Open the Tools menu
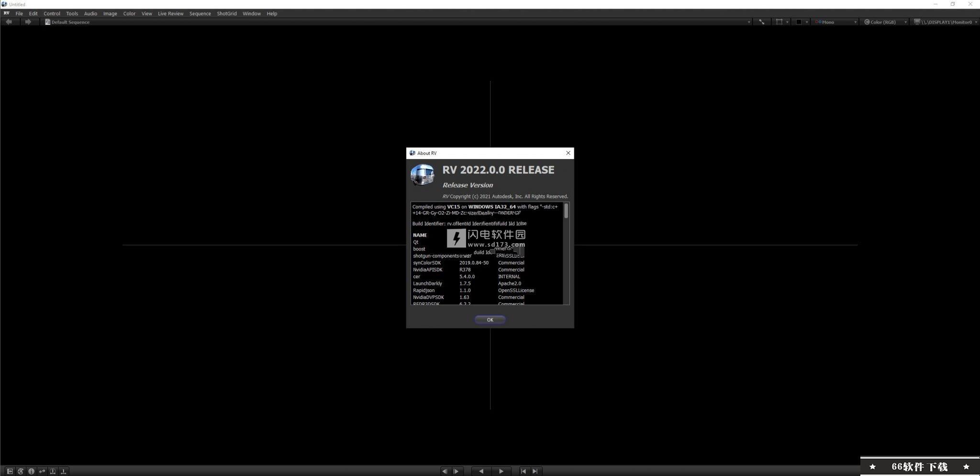 tap(72, 13)
